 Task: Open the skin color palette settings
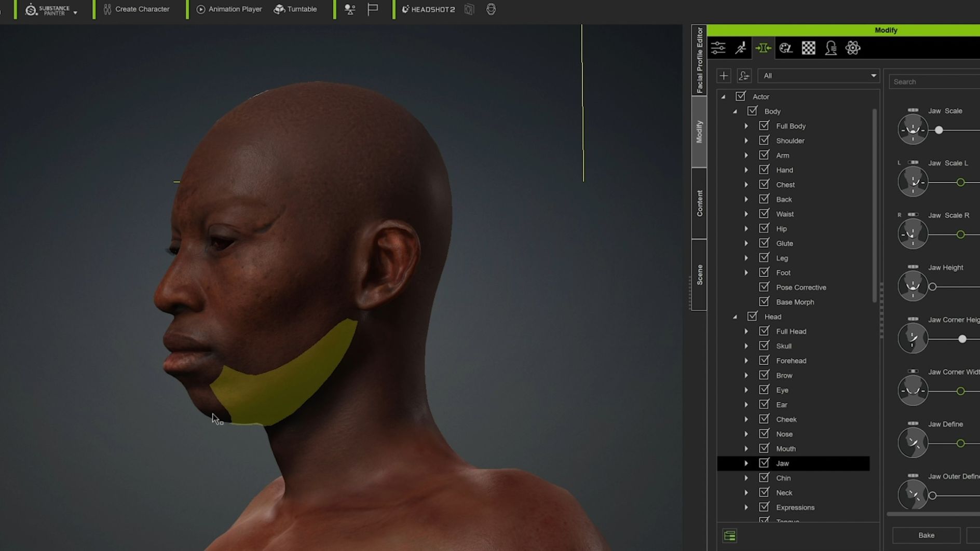click(x=785, y=48)
